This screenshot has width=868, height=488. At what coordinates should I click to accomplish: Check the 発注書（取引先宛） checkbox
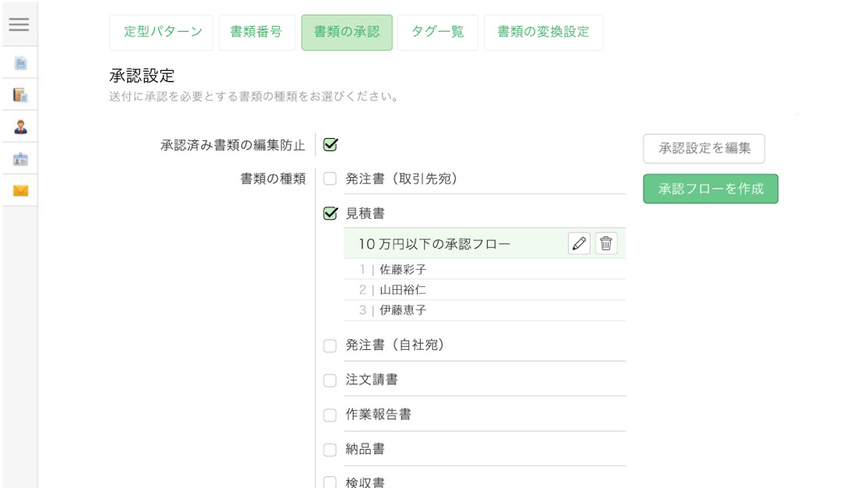[329, 179]
